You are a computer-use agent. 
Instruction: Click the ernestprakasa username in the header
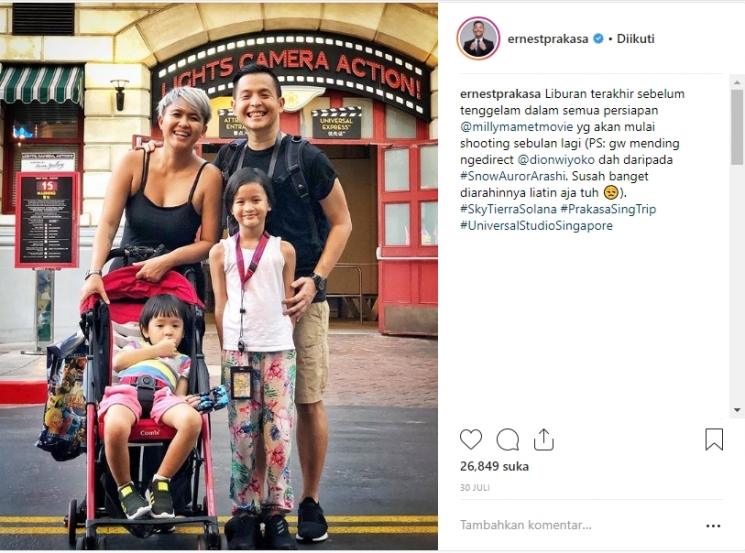click(x=548, y=39)
